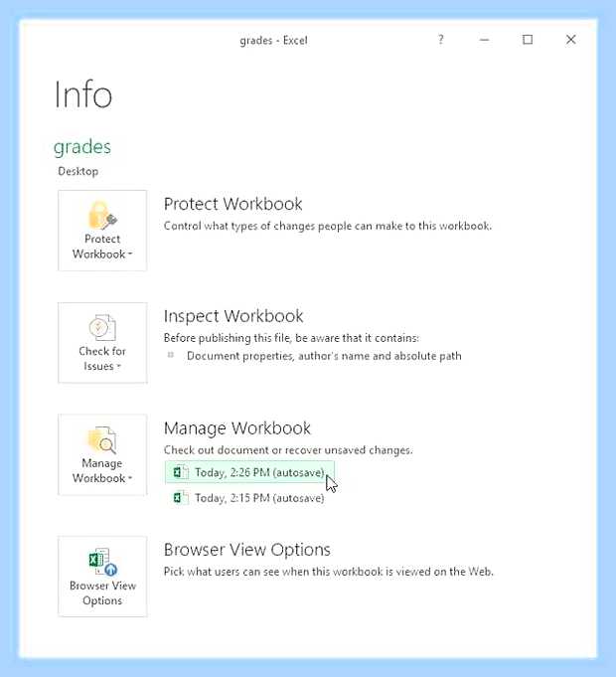Open the Check for Issues dropdown button
This screenshot has height=677, width=616.
(102, 342)
